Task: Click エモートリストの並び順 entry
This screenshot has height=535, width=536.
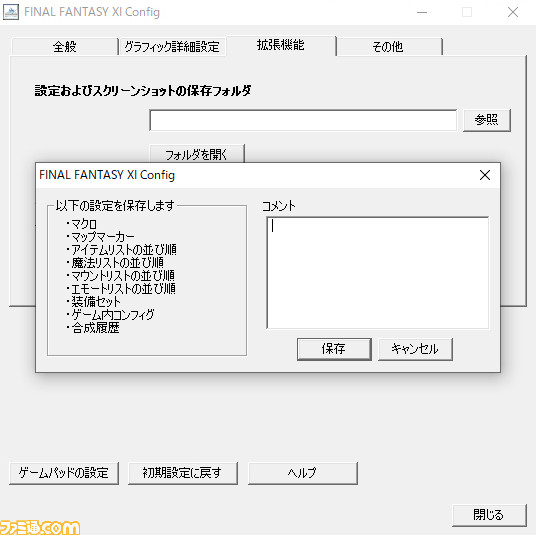Action: [121, 289]
